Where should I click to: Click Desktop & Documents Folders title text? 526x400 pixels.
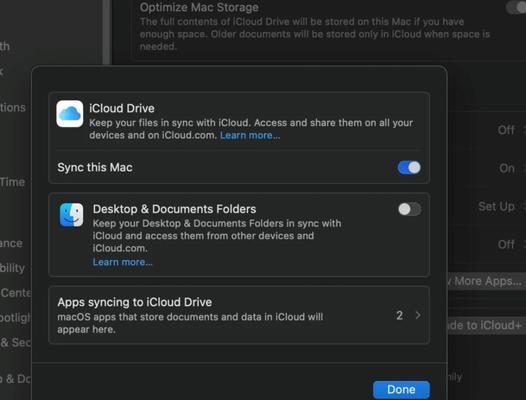click(174, 209)
